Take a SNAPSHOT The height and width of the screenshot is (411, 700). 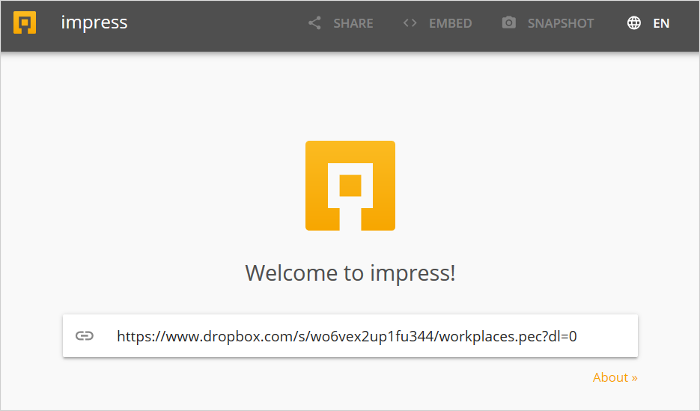[561, 24]
